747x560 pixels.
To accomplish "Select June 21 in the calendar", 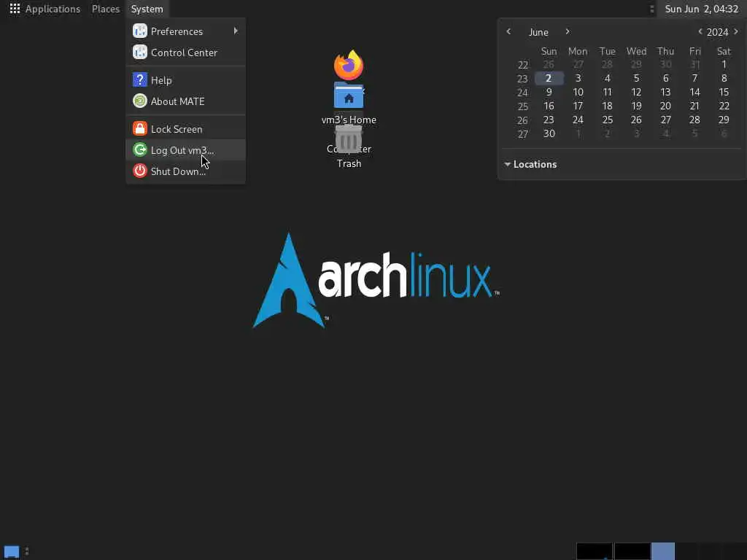I will [694, 106].
